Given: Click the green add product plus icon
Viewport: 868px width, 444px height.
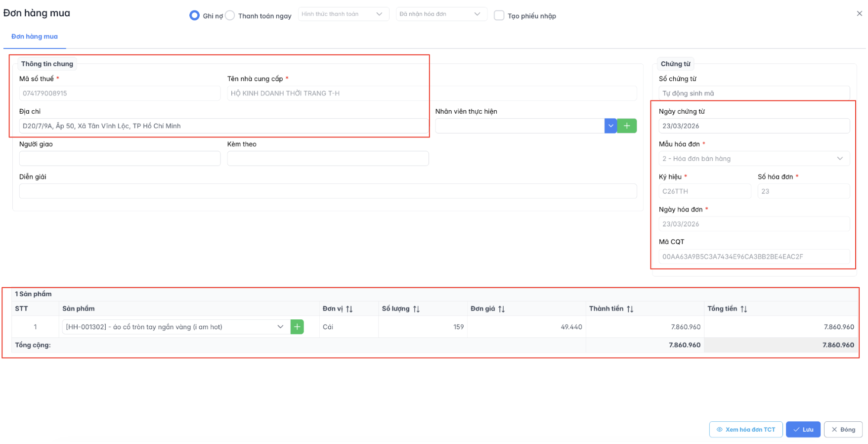Looking at the screenshot, I should [x=297, y=327].
